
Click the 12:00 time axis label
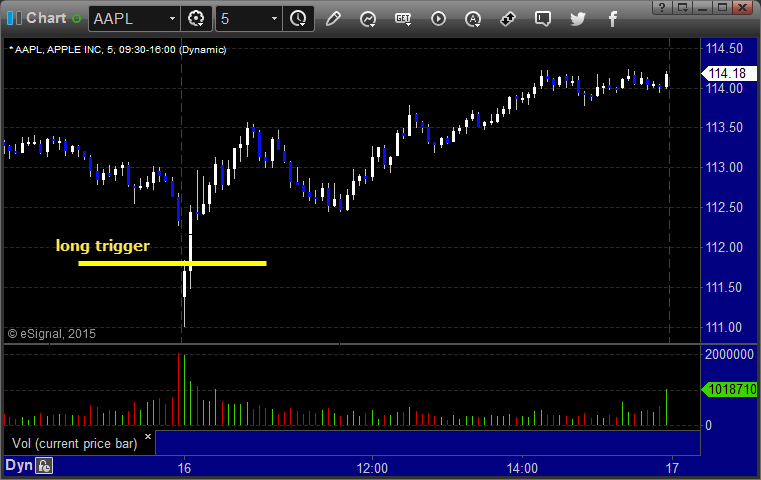click(372, 468)
